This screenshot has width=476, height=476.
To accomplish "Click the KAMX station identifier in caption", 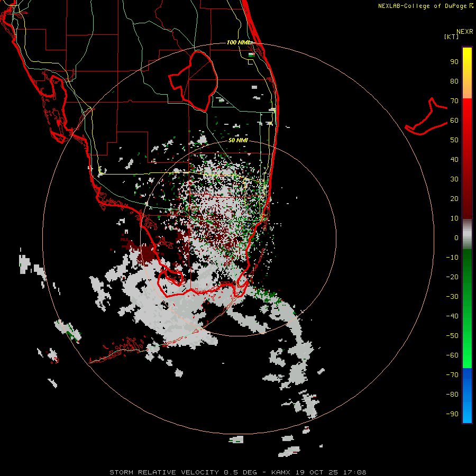I will pyautogui.click(x=281, y=472).
